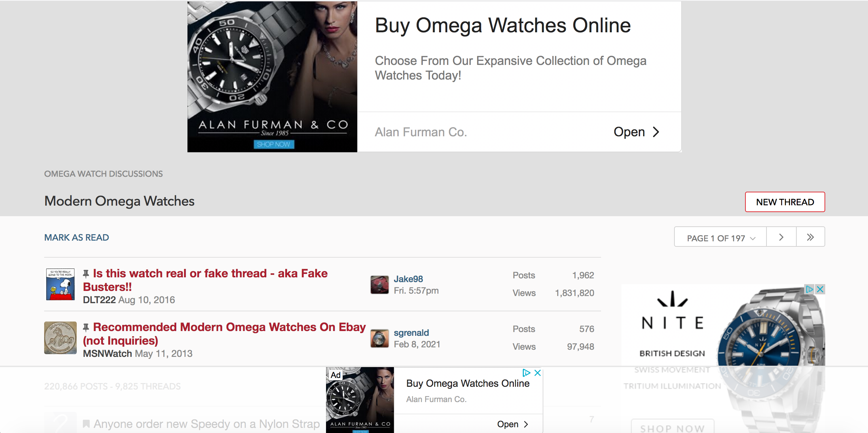Image resolution: width=868 pixels, height=433 pixels.
Task: Click Jake98's small avatar icon
Action: tap(379, 284)
